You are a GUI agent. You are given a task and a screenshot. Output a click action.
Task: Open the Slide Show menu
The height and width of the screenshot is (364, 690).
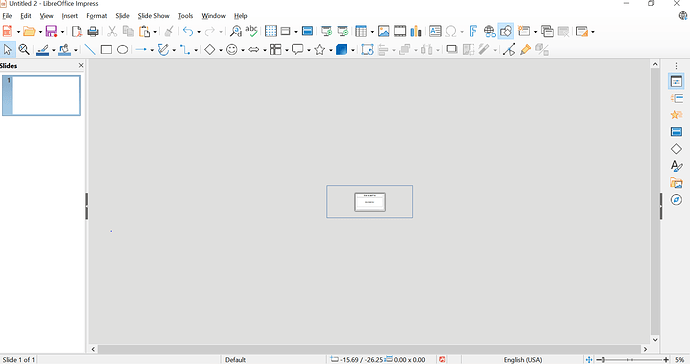tap(153, 16)
